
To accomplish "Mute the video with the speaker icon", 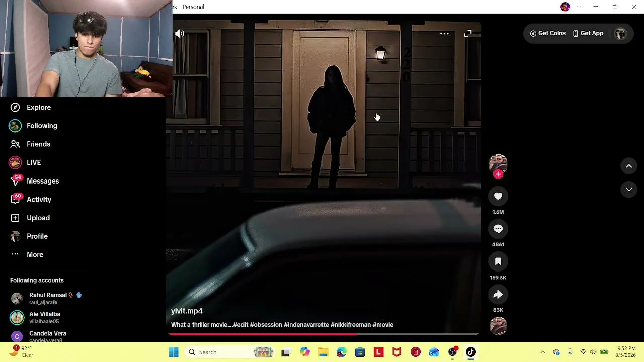I will (x=180, y=34).
